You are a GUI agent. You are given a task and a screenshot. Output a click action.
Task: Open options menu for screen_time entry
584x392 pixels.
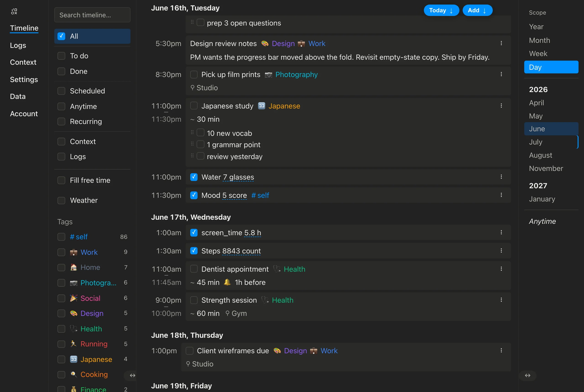tap(501, 232)
